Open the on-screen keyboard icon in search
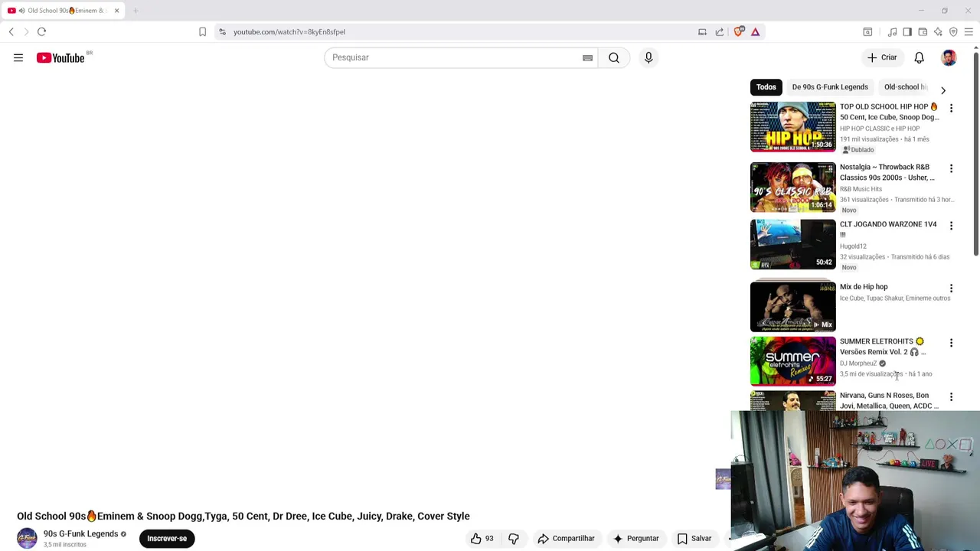980x551 pixels. pos(587,57)
